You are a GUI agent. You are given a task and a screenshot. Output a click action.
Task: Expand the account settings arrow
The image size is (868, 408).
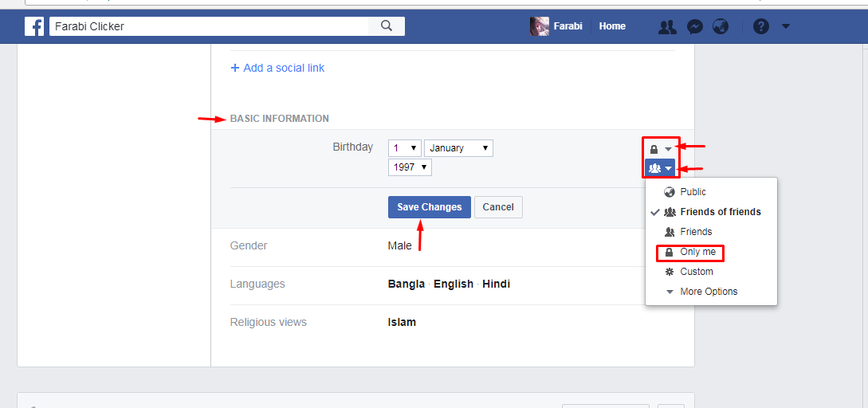click(786, 26)
